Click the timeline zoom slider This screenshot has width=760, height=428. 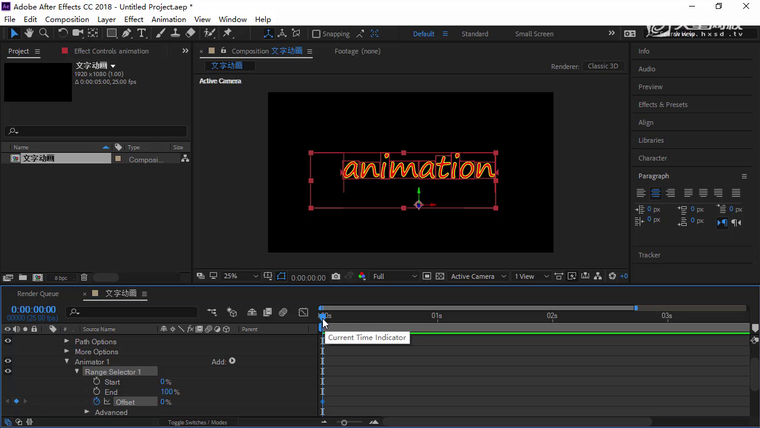345,422
